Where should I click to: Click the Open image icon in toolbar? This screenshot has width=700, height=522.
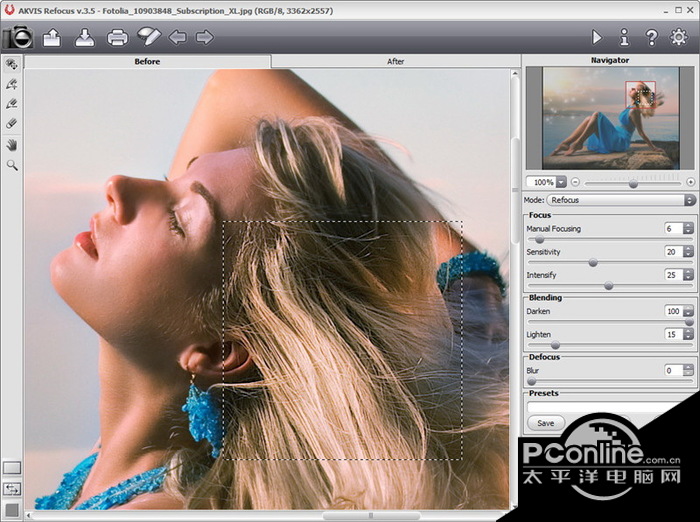coord(52,38)
